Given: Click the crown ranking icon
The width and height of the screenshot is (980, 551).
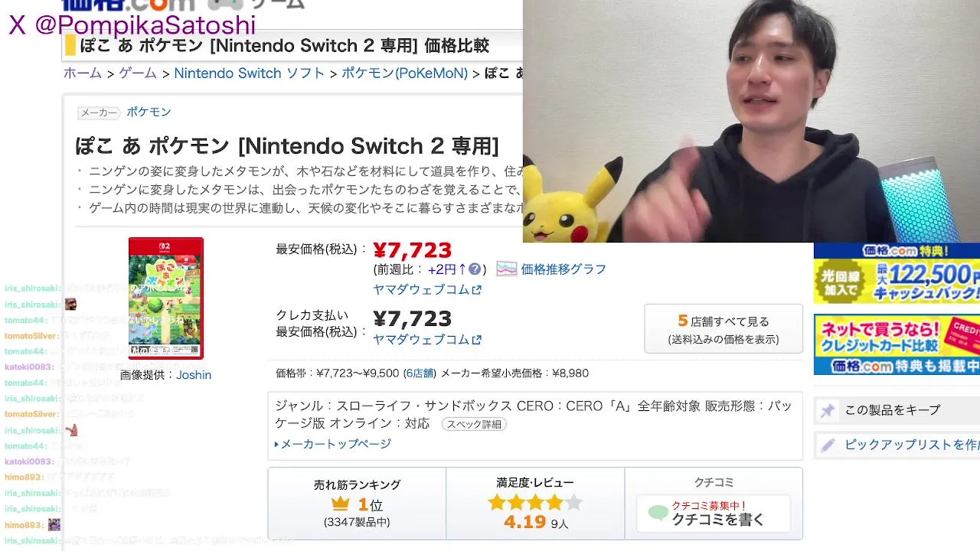Looking at the screenshot, I should 341,504.
